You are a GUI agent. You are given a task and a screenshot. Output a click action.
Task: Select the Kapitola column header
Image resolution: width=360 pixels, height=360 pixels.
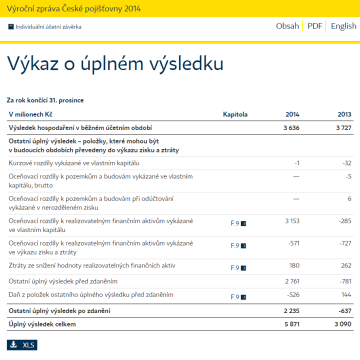(235, 114)
